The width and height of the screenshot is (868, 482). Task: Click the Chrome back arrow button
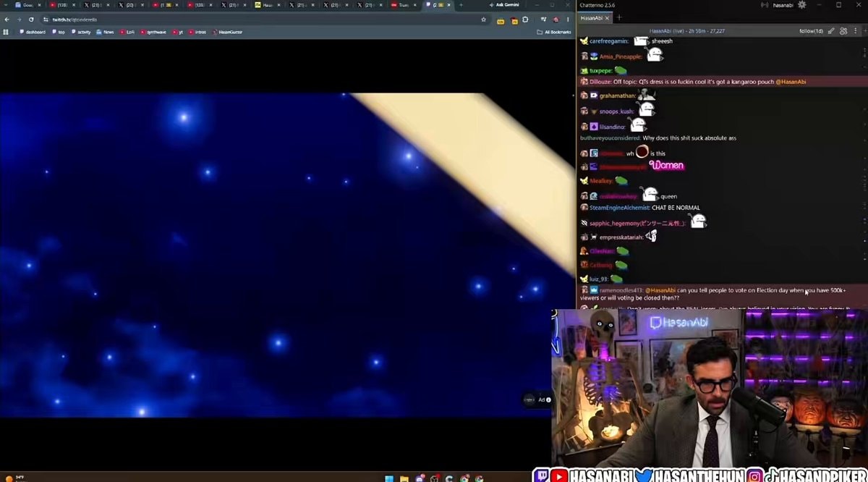[x=7, y=20]
